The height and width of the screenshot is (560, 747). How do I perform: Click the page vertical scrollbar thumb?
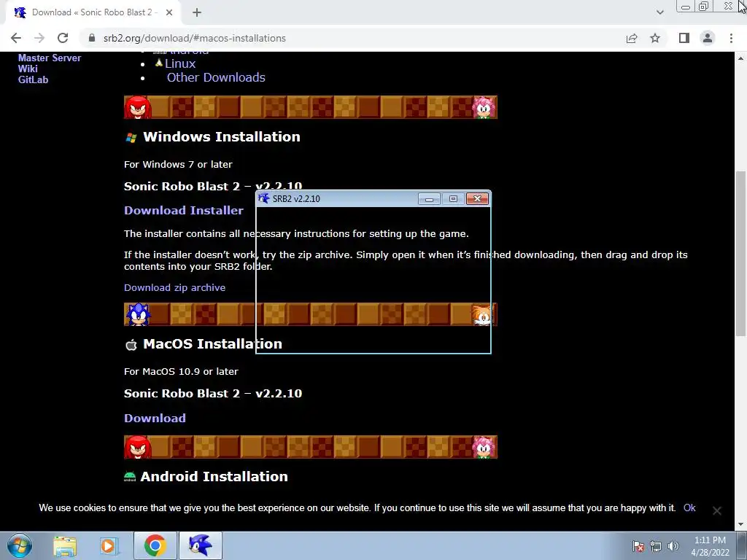click(x=740, y=253)
